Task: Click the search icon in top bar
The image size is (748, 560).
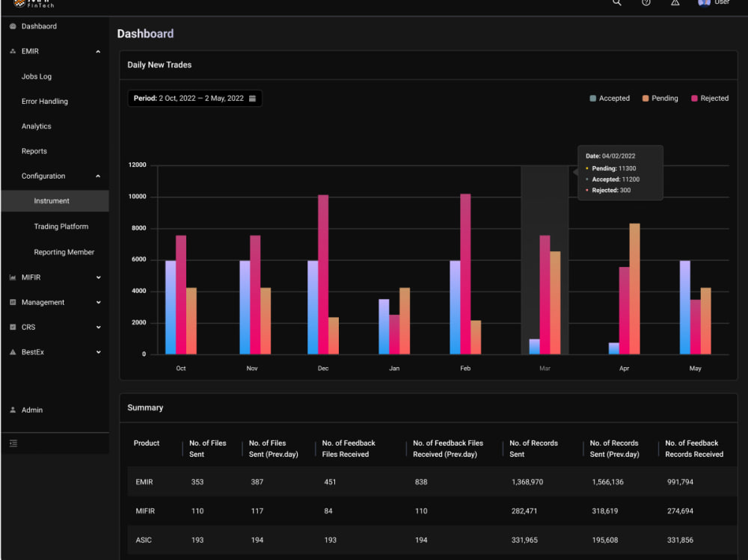Action: [x=616, y=2]
